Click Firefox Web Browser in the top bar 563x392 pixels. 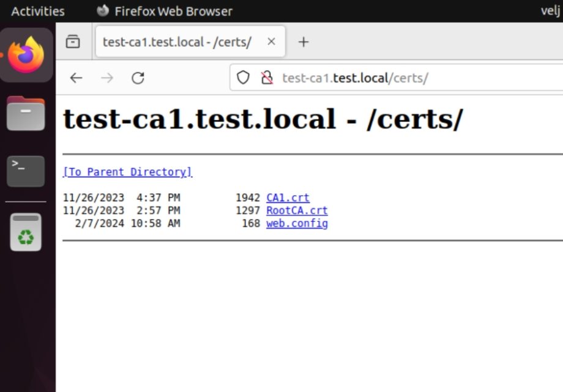point(164,10)
